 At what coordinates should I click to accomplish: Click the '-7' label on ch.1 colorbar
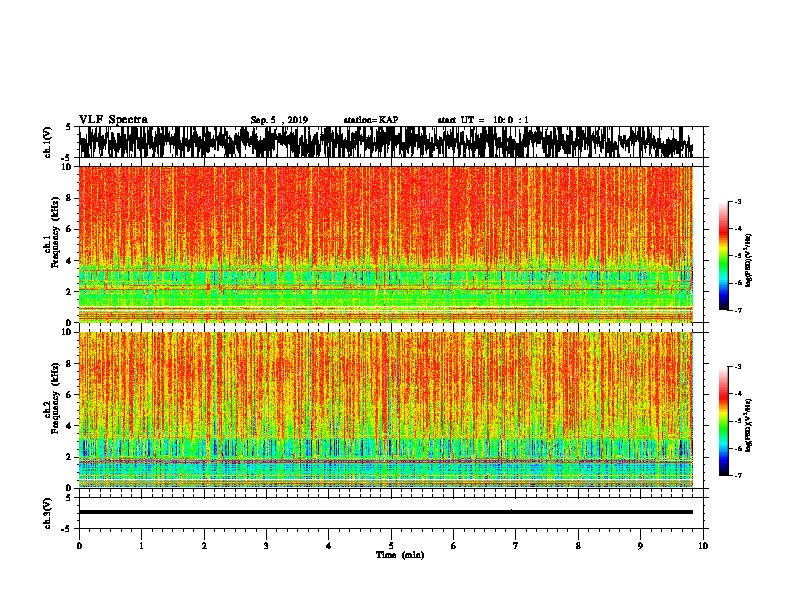point(738,310)
